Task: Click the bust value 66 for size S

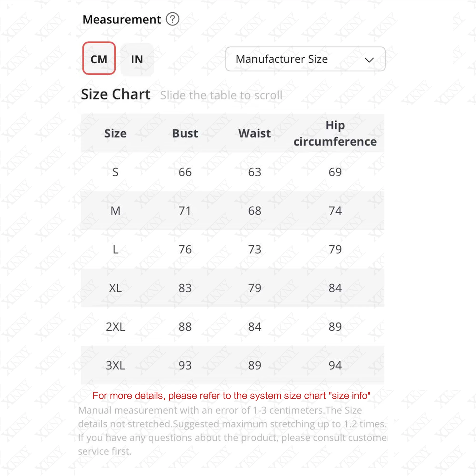Action: point(185,172)
